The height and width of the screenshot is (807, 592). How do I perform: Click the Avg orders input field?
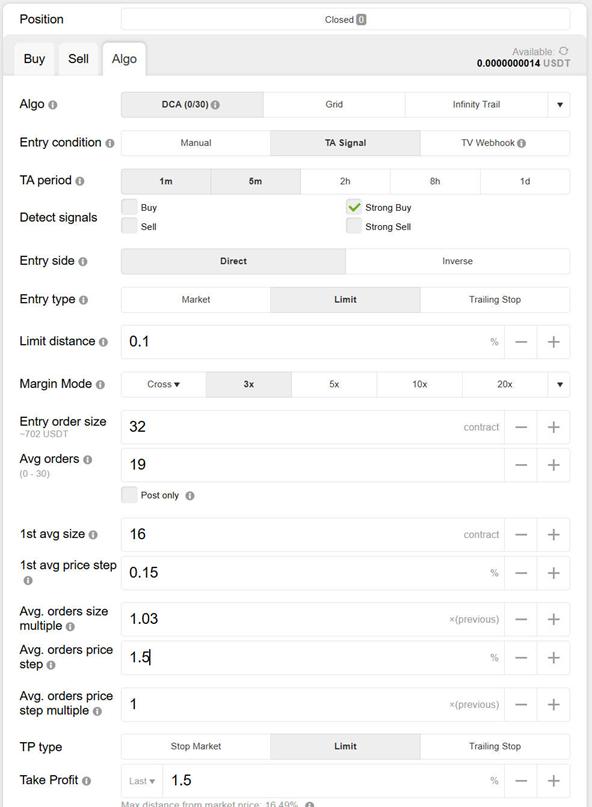coord(312,465)
